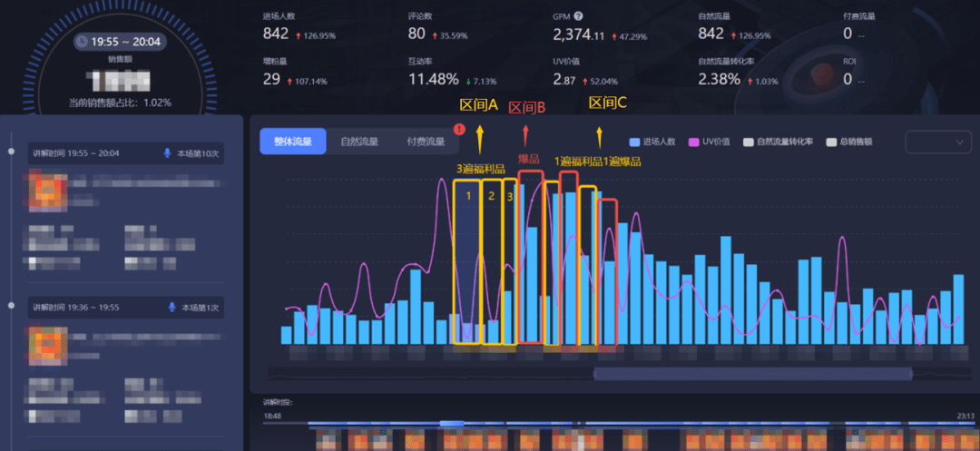
Task: Click the microphone icon next to 本场第10次
Action: tap(168, 153)
